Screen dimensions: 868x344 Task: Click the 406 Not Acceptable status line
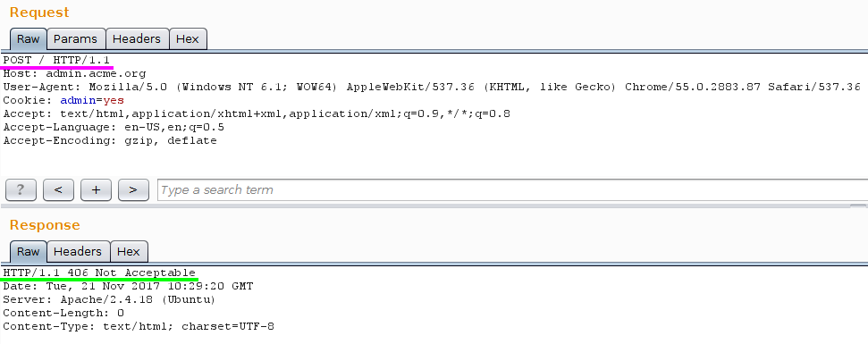[99, 273]
